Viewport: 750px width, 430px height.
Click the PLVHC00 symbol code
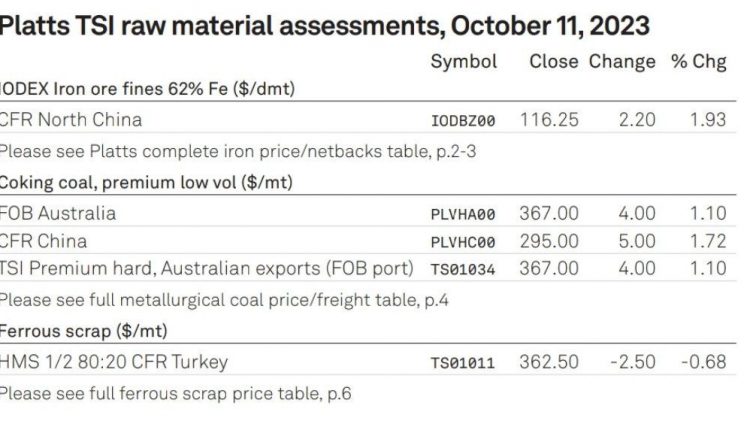point(463,242)
